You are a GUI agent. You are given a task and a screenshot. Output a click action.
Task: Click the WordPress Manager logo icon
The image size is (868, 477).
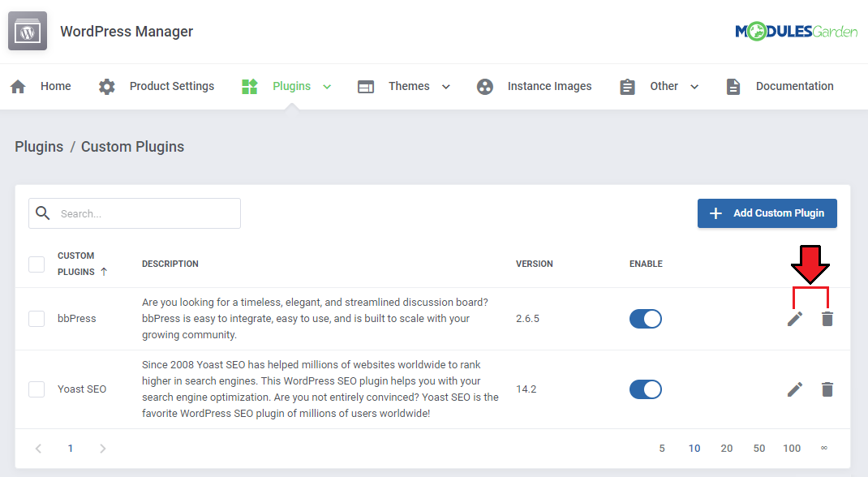[28, 31]
